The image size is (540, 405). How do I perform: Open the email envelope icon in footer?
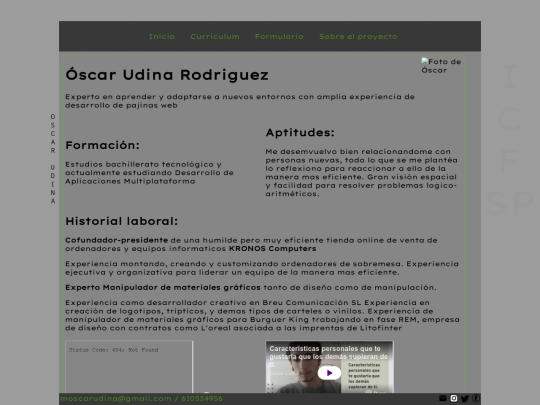point(443,398)
